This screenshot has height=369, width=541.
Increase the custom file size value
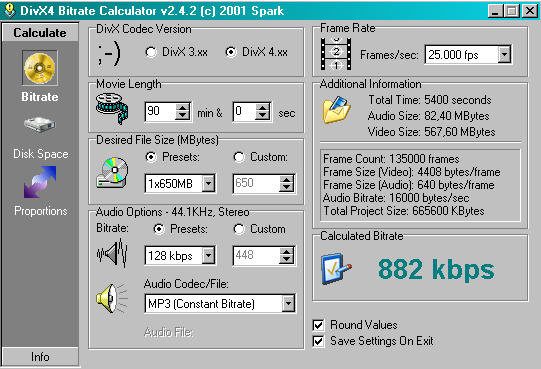point(286,179)
